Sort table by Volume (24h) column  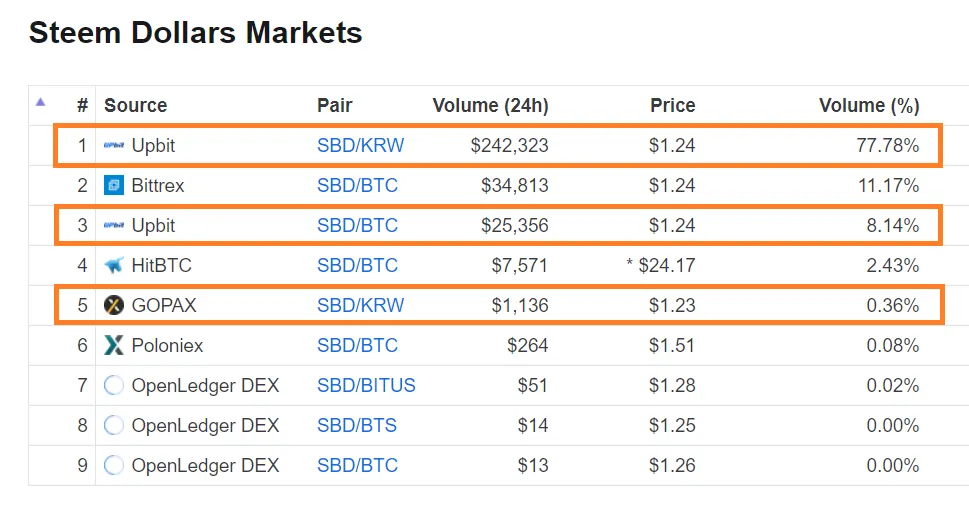[490, 105]
